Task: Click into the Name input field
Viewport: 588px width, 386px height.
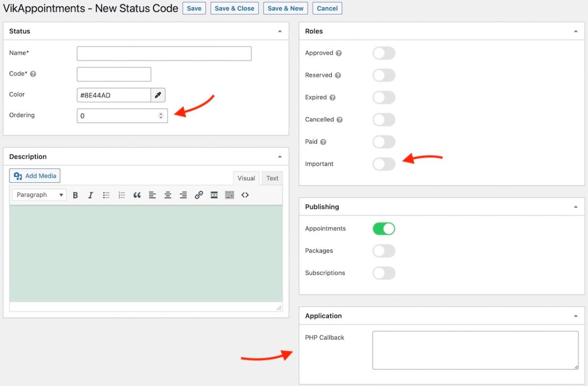Action: pyautogui.click(x=164, y=53)
